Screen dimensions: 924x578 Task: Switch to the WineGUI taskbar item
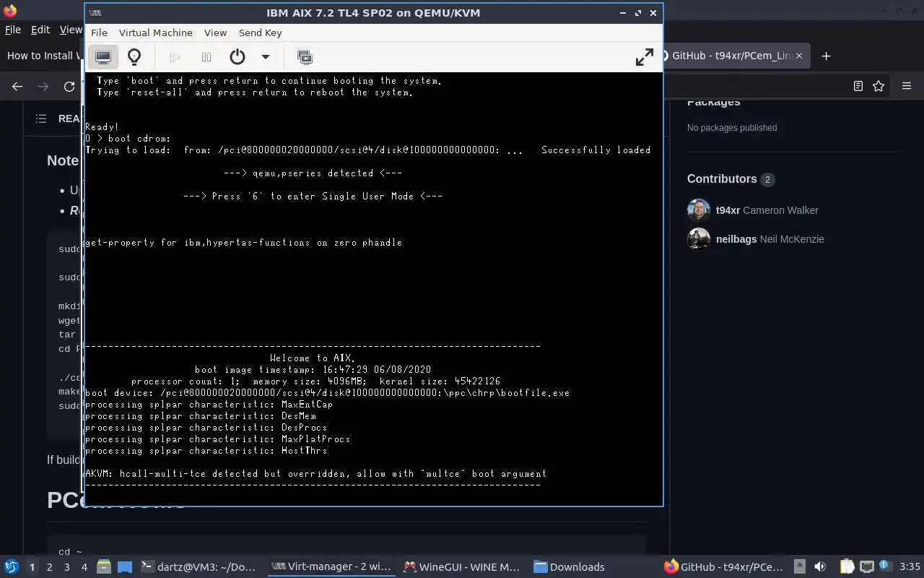[463, 567]
